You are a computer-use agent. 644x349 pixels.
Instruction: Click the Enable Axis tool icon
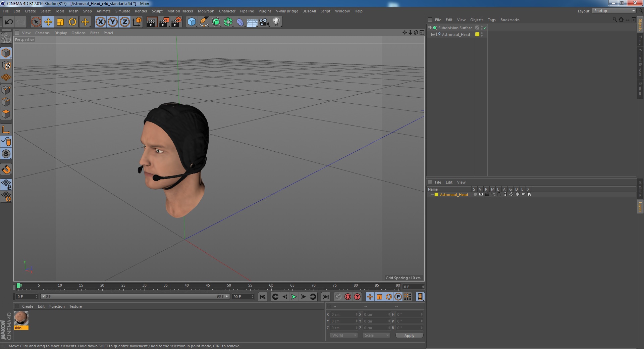[x=6, y=130]
